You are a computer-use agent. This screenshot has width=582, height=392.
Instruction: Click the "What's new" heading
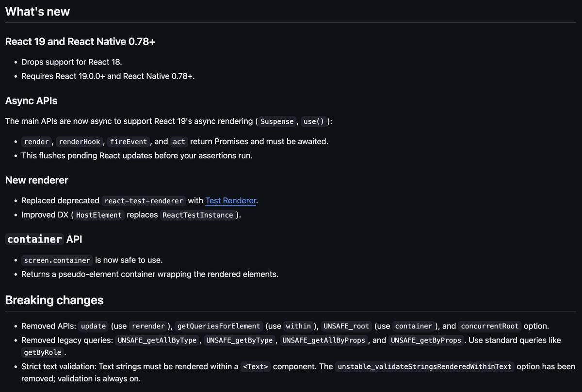[37, 12]
